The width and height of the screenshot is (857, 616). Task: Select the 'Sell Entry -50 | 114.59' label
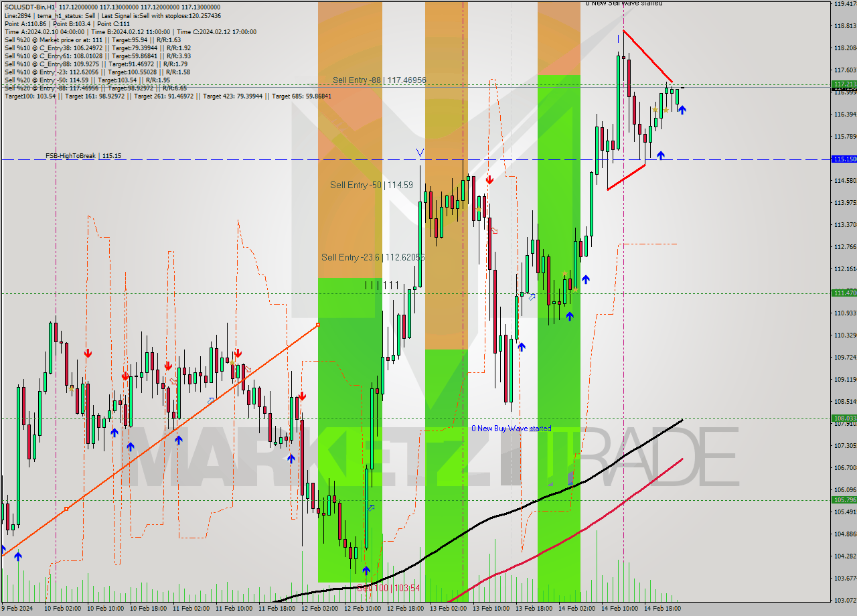pos(372,185)
